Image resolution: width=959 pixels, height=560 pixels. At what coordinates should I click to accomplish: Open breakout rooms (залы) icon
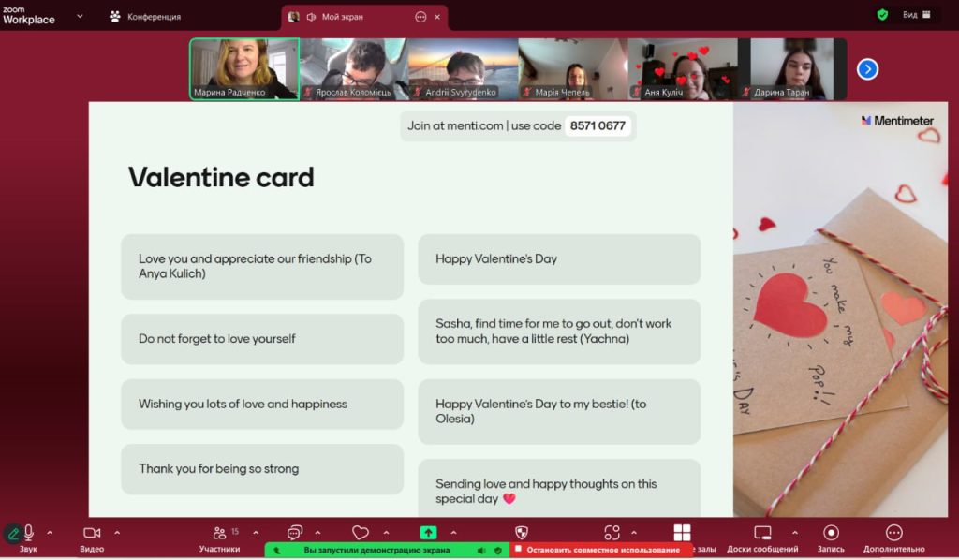pyautogui.click(x=682, y=533)
